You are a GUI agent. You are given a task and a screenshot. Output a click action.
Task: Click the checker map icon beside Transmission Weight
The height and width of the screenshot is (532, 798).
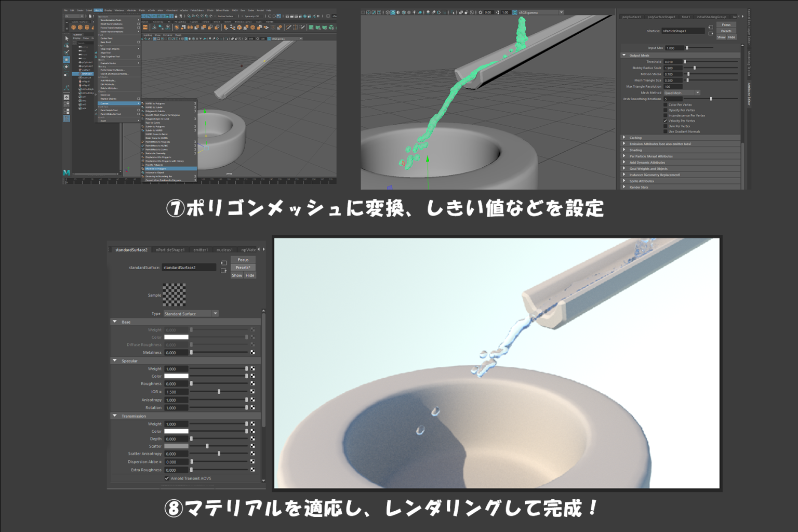click(x=252, y=424)
